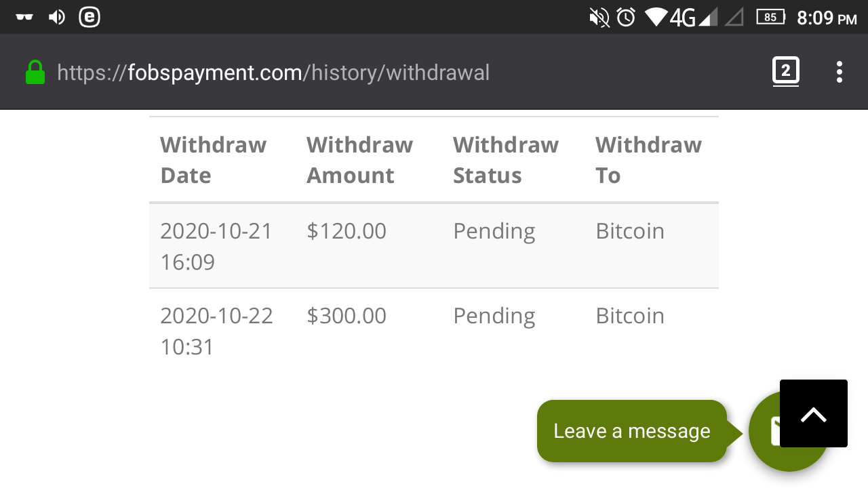Click the Leave a message bubble
Image resolution: width=868 pixels, height=488 pixels.
(x=631, y=431)
